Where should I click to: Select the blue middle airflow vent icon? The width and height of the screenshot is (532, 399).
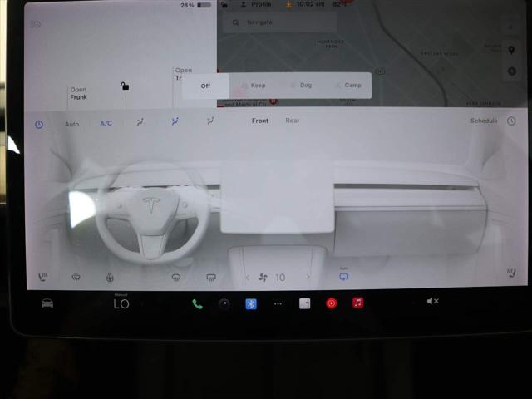pyautogui.click(x=175, y=121)
